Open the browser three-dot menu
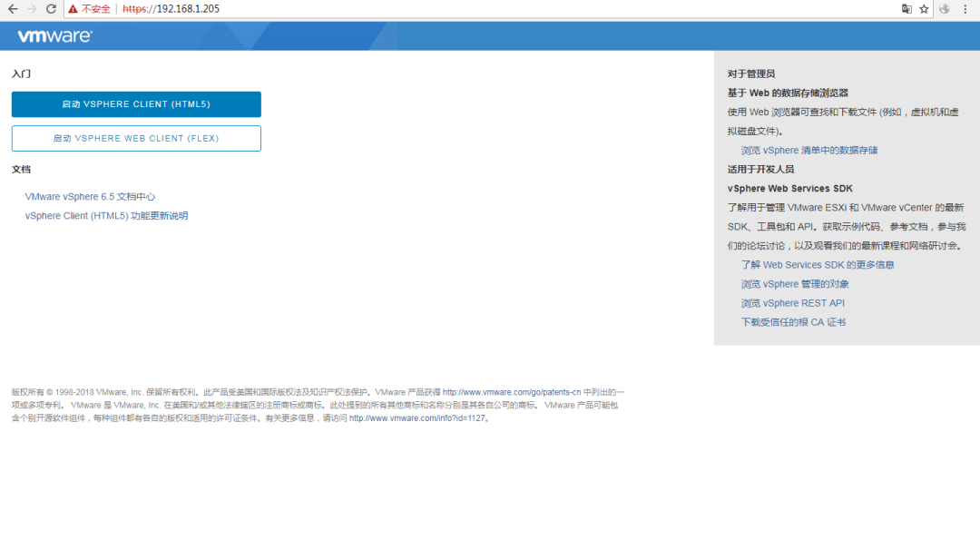The width and height of the screenshot is (980, 550). click(965, 9)
